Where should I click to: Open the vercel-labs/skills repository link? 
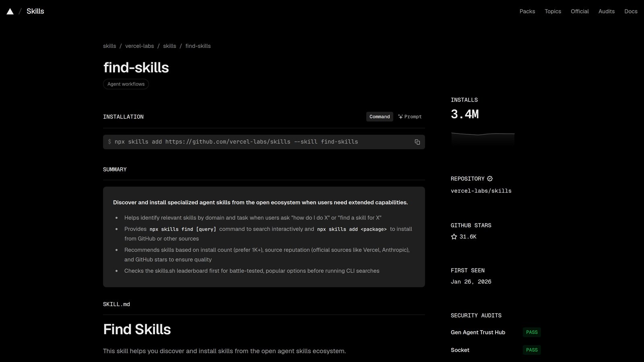coord(481,191)
